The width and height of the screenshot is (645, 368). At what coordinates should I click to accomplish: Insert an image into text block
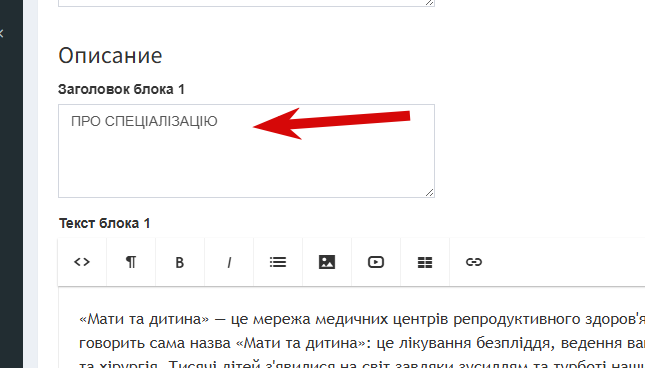pyautogui.click(x=327, y=262)
